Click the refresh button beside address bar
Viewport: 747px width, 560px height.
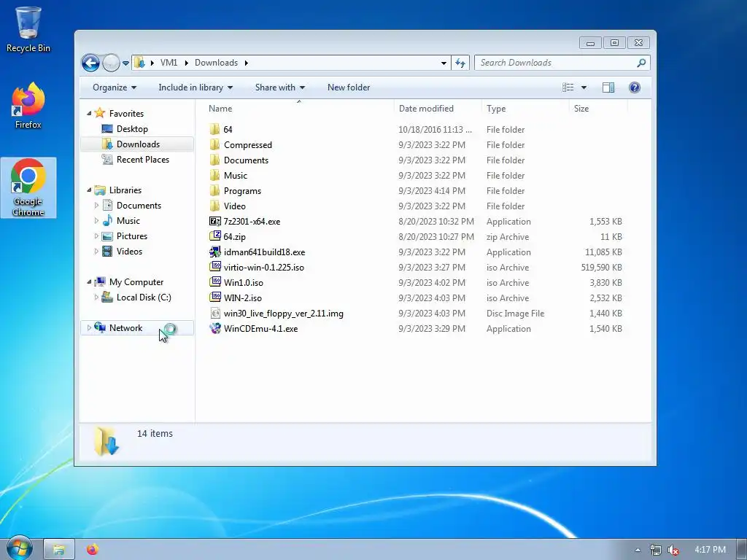click(460, 63)
